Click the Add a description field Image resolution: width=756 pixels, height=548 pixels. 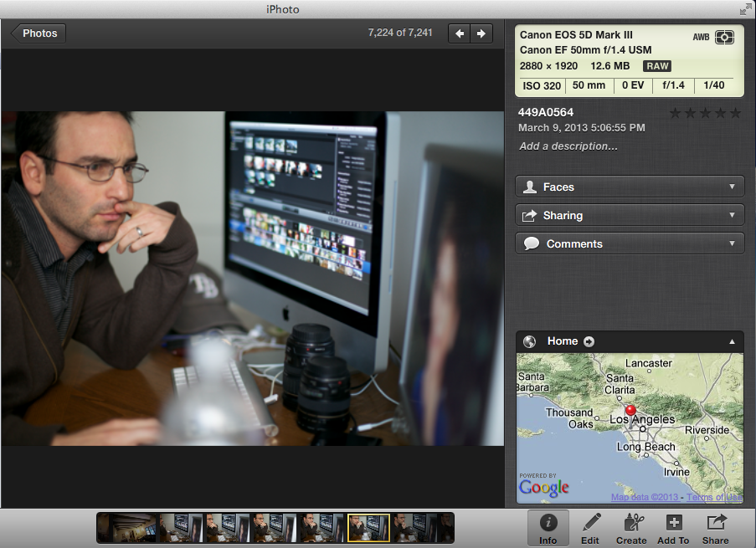568,146
